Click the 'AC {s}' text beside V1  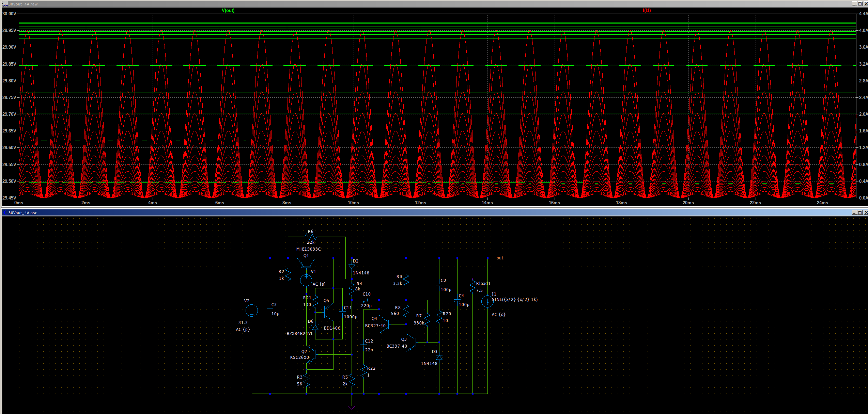tap(319, 284)
